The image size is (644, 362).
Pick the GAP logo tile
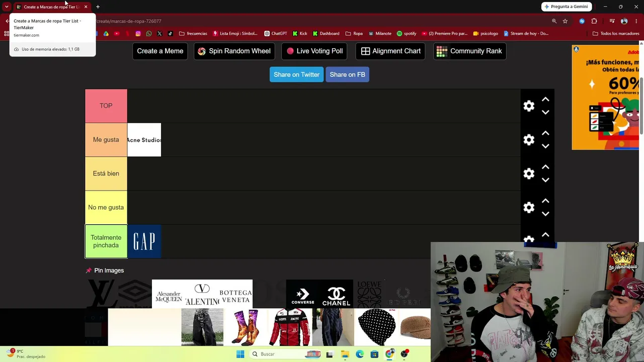pyautogui.click(x=144, y=241)
